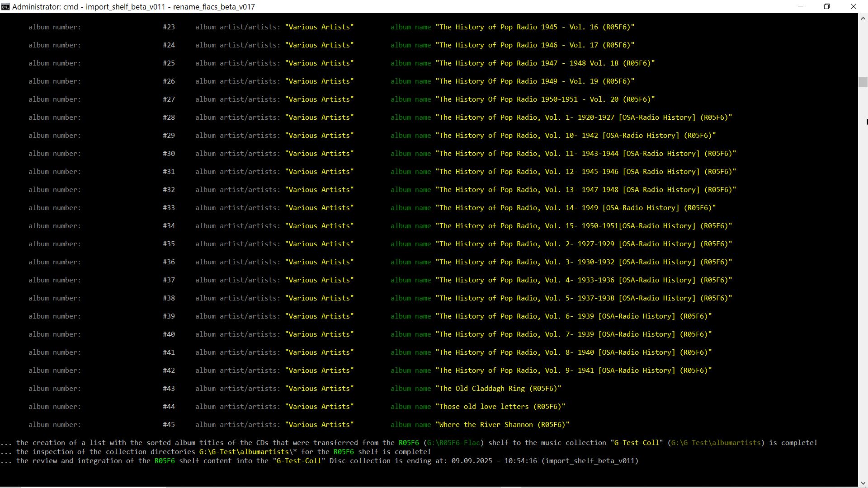Close the Administrator cmd window
Viewport: 868px width, 488px height.
(x=853, y=6)
